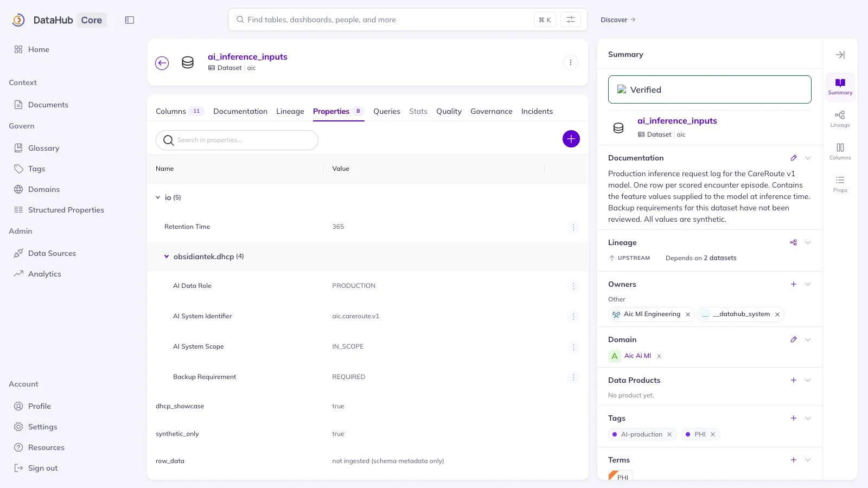
Task: Add an owner with plus icon
Action: [x=793, y=284]
